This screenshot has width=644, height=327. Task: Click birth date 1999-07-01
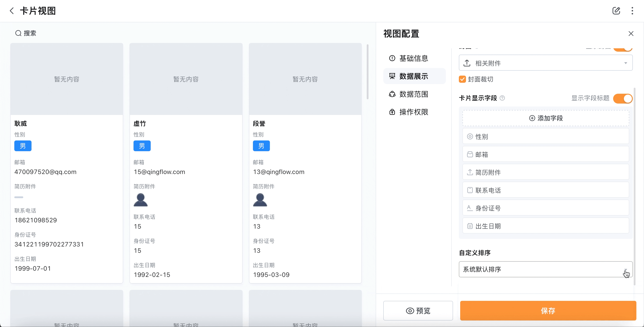[x=33, y=268]
